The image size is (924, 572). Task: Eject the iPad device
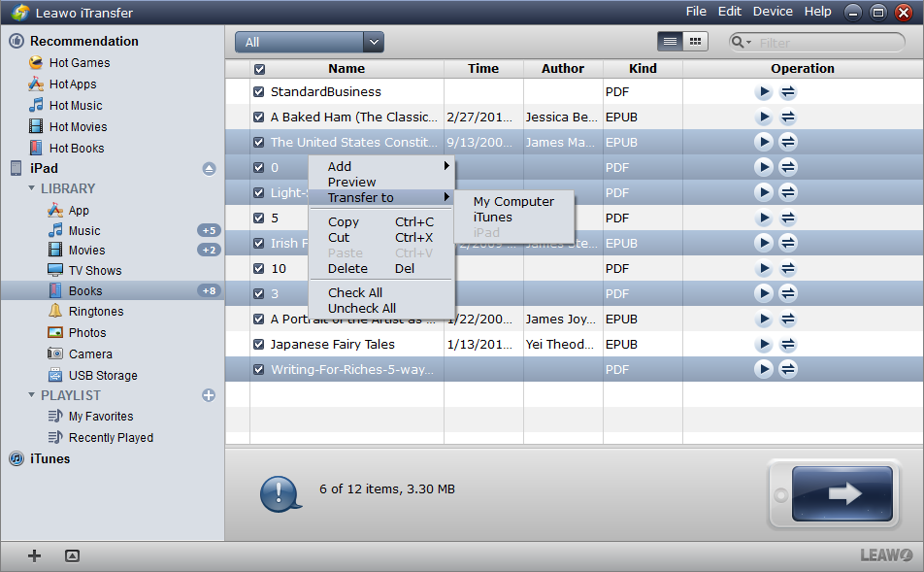click(210, 169)
